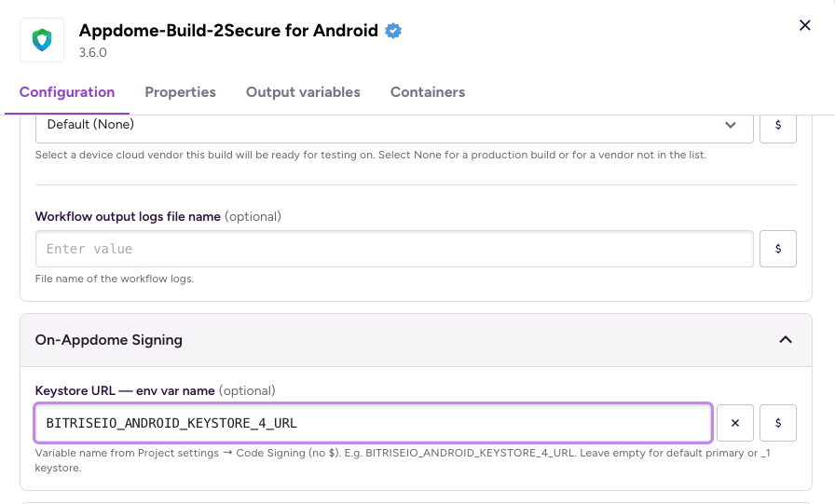The width and height of the screenshot is (835, 504).
Task: Click the Appdome-Build-2Secure for Android title
Action: (228, 31)
